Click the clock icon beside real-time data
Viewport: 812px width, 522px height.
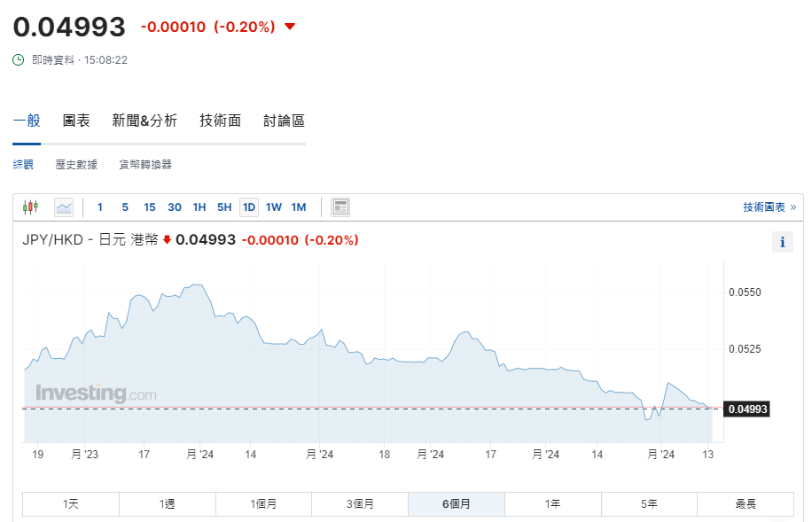click(19, 60)
